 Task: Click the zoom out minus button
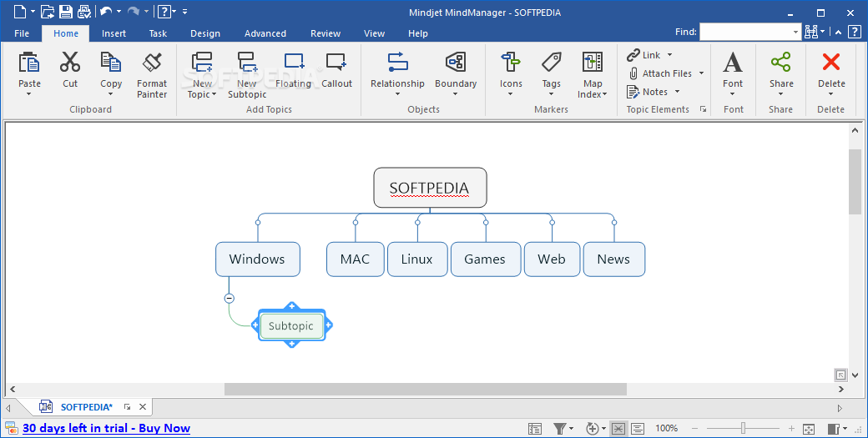click(694, 428)
